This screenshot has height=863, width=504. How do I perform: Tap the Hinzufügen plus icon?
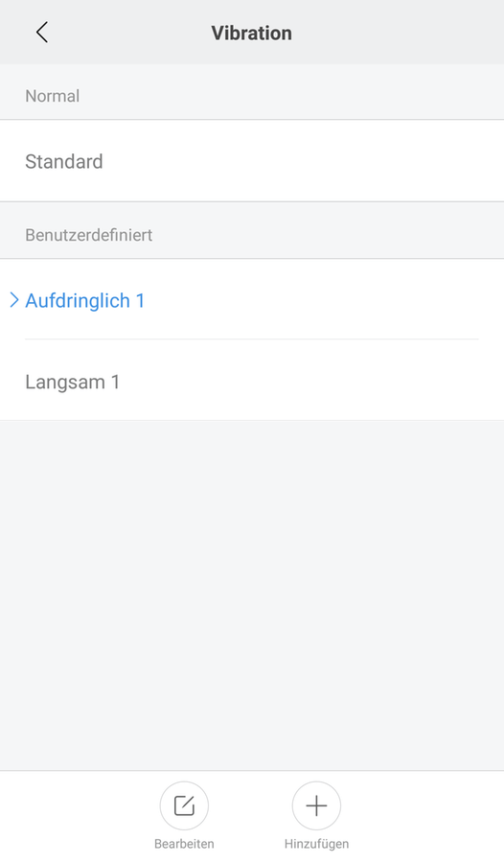click(316, 805)
